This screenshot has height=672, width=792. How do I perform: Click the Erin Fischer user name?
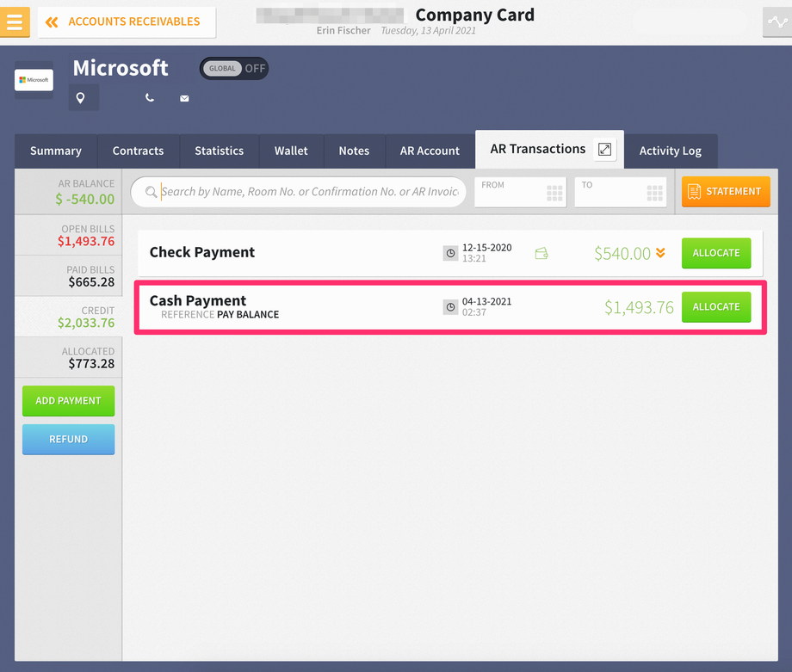click(343, 30)
